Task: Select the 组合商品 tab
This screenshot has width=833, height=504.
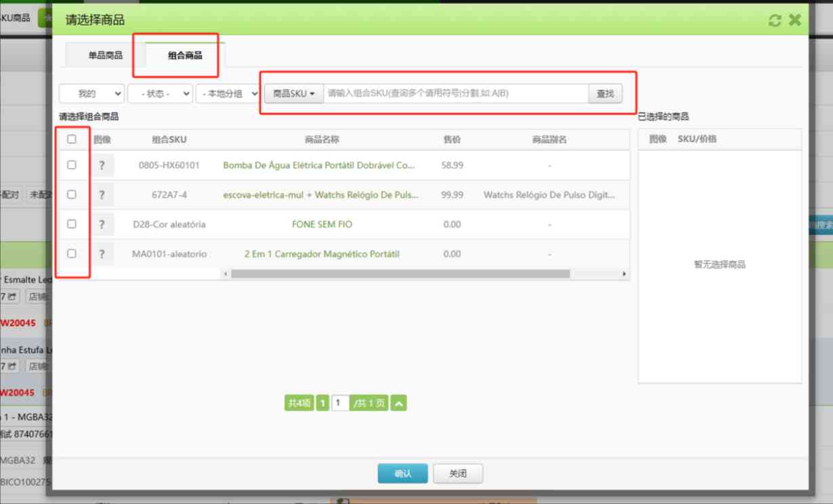Action: [185, 56]
